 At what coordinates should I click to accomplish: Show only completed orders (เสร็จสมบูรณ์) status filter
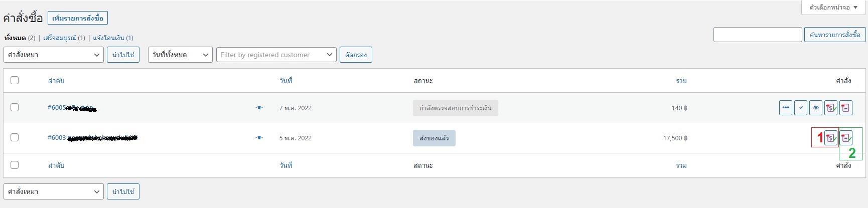[x=60, y=38]
